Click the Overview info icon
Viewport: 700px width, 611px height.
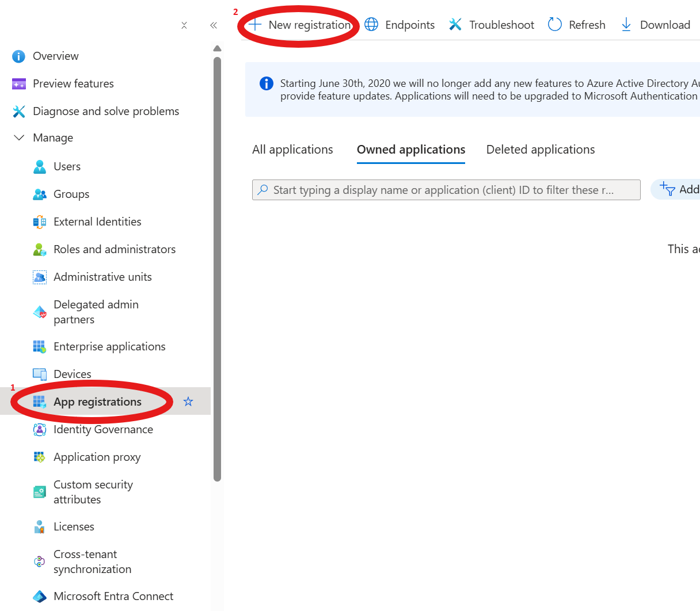pos(18,56)
